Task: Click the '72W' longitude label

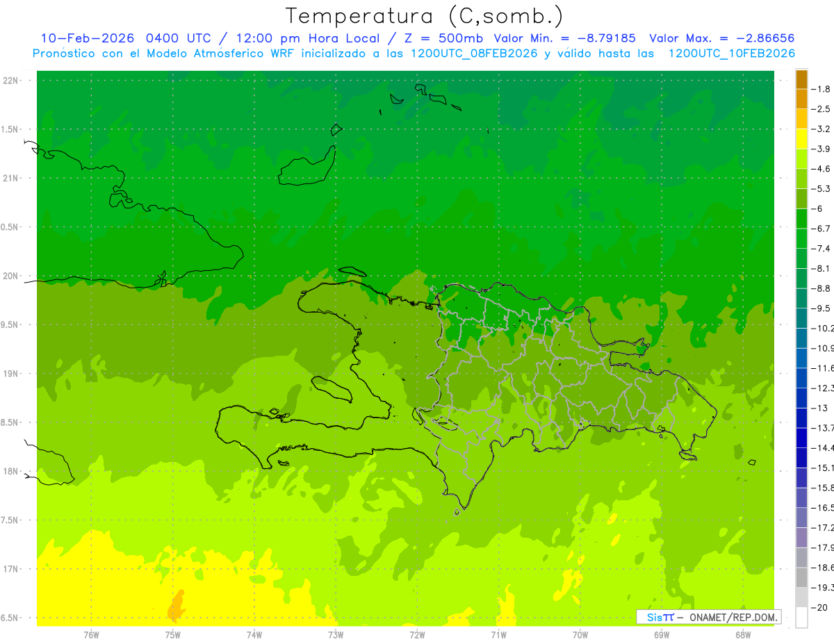Action: pyautogui.click(x=417, y=634)
